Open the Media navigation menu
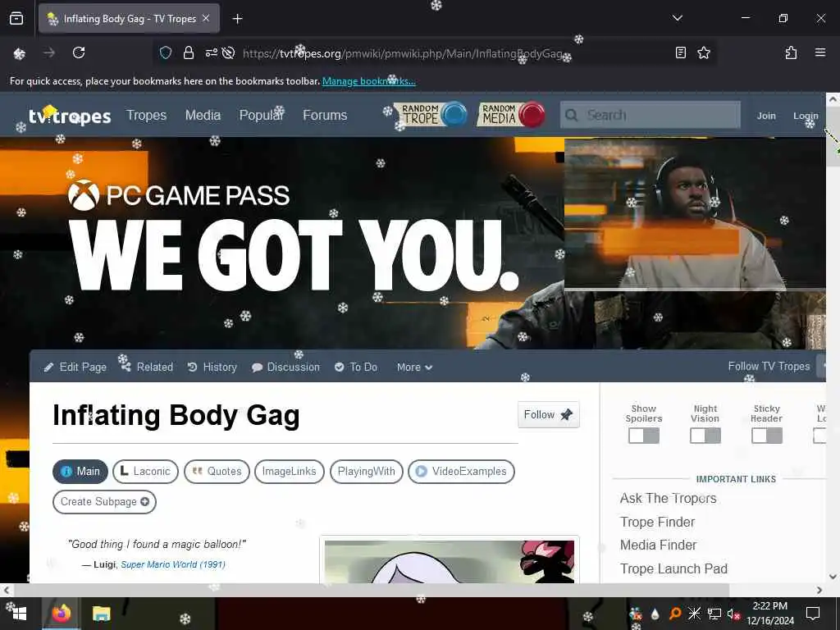840x630 pixels. [203, 115]
